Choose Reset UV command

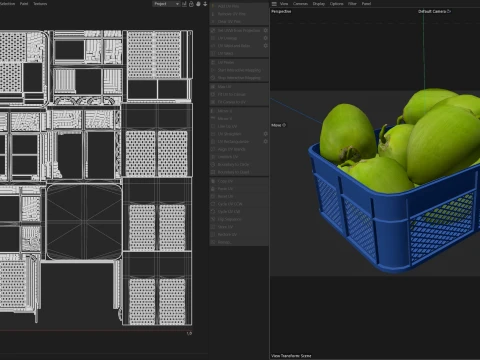(x=239, y=196)
